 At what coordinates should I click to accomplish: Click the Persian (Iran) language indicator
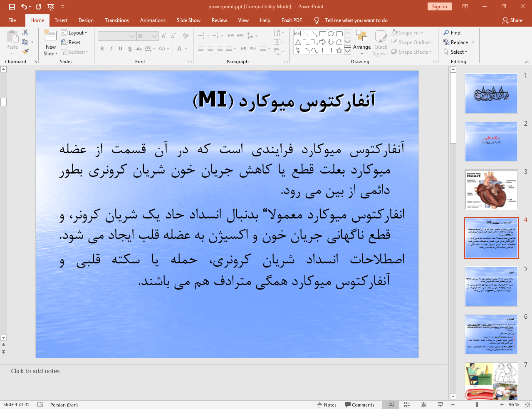point(64,404)
